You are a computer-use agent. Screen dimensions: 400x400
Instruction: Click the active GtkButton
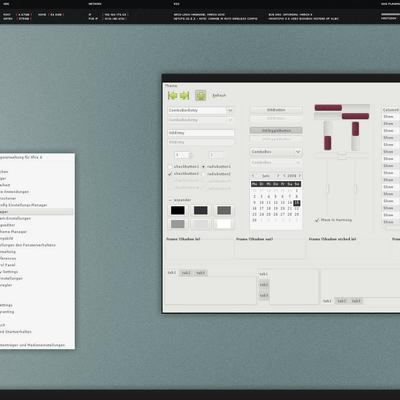(276, 110)
